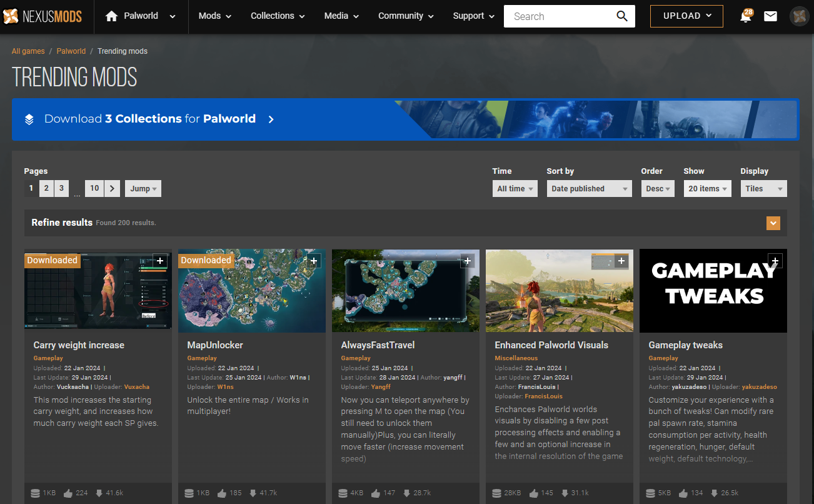Open the Show 20 items dropdown
Image resolution: width=814 pixels, height=504 pixels.
pyautogui.click(x=708, y=188)
